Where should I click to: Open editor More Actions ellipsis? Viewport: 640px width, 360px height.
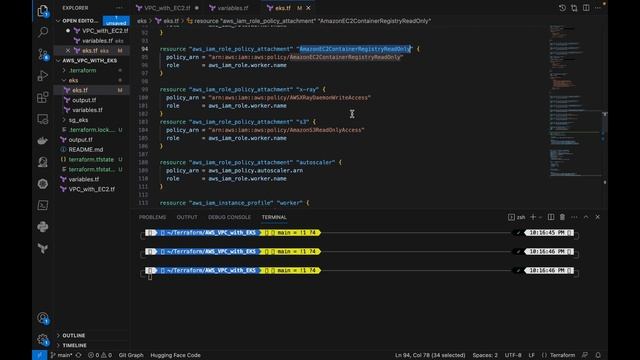coord(598,8)
